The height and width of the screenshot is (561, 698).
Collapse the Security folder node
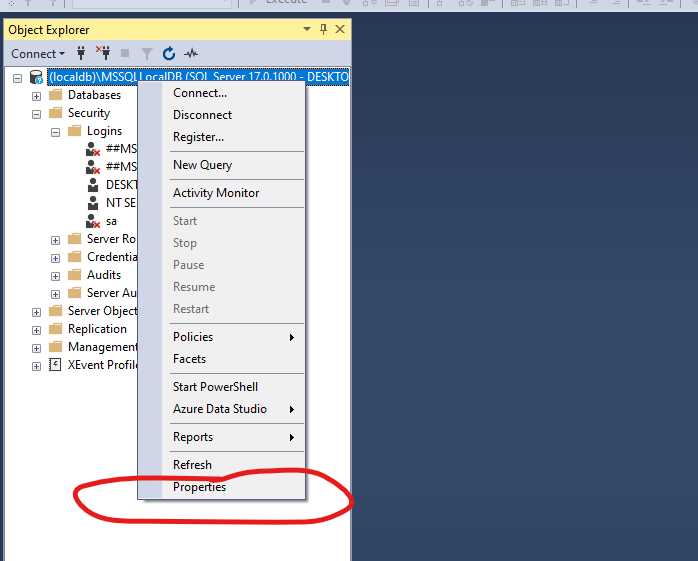click(37, 114)
